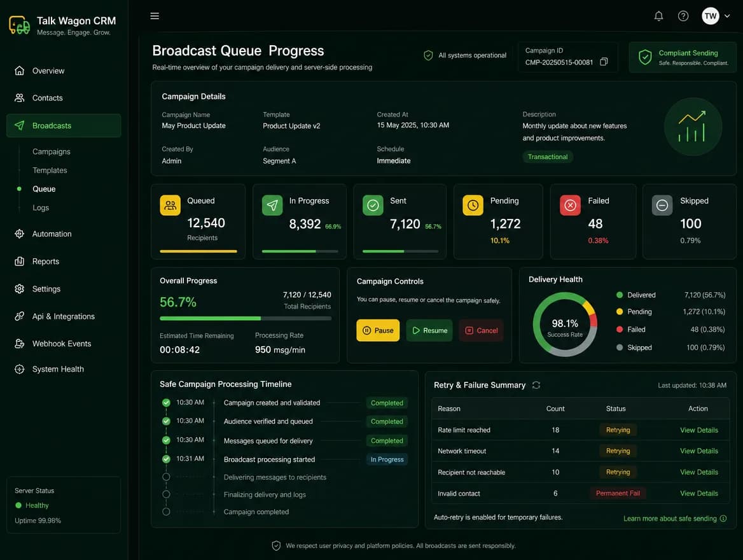Go to Templates submenu

50,171
